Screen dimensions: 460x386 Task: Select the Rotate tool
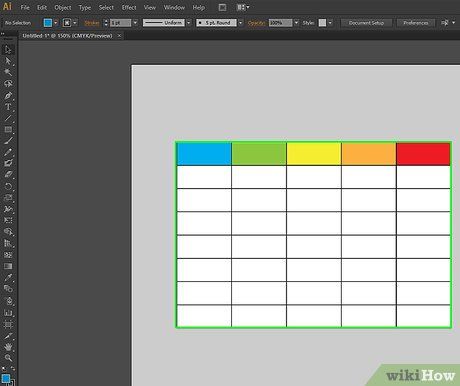pyautogui.click(x=8, y=186)
